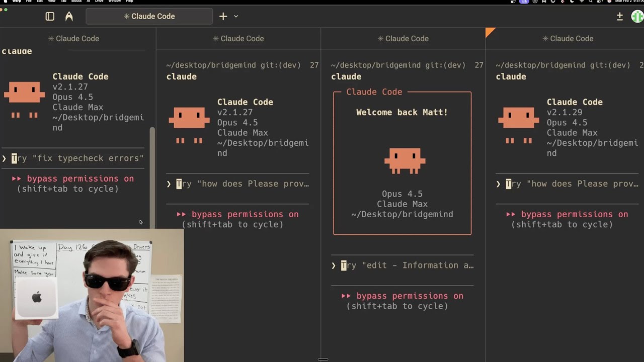Select the pane title above the typecheck-errors pane

(x=73, y=38)
